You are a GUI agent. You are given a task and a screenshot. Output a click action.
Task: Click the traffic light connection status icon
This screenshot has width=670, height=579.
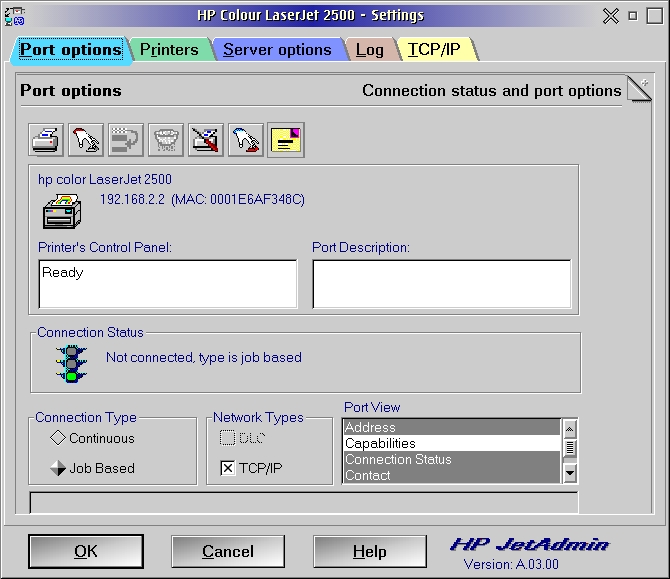click(71, 364)
